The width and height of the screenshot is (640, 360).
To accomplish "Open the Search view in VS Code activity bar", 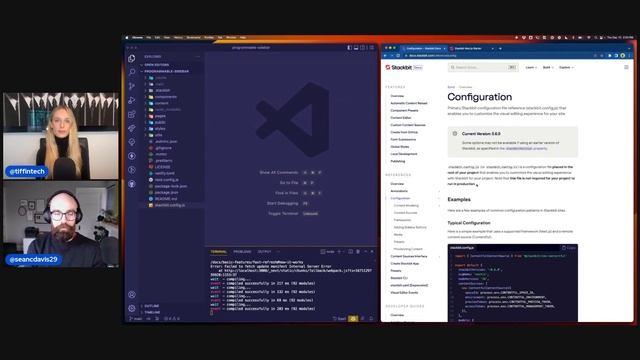I will tap(131, 72).
